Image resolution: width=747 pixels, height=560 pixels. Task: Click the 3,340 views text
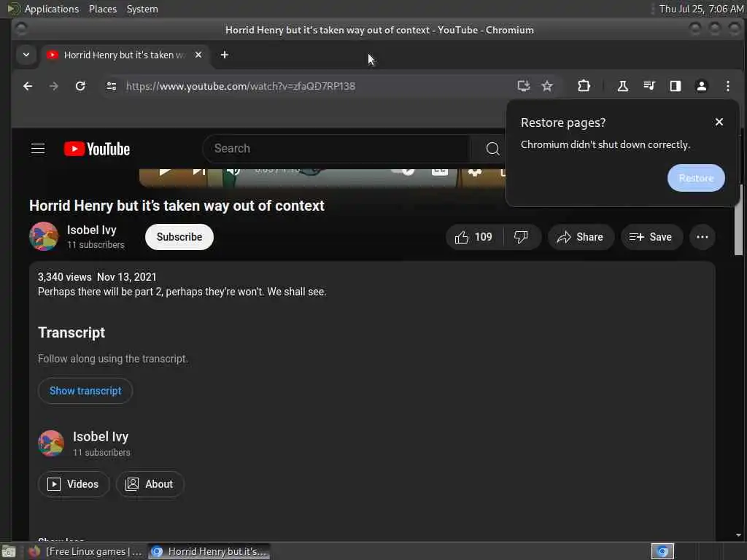coord(64,277)
